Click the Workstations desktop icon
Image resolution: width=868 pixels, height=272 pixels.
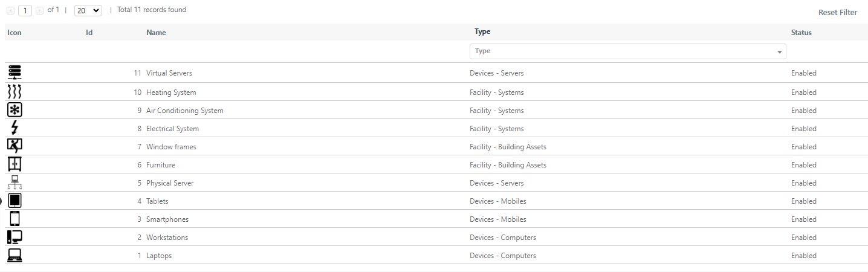pos(15,237)
